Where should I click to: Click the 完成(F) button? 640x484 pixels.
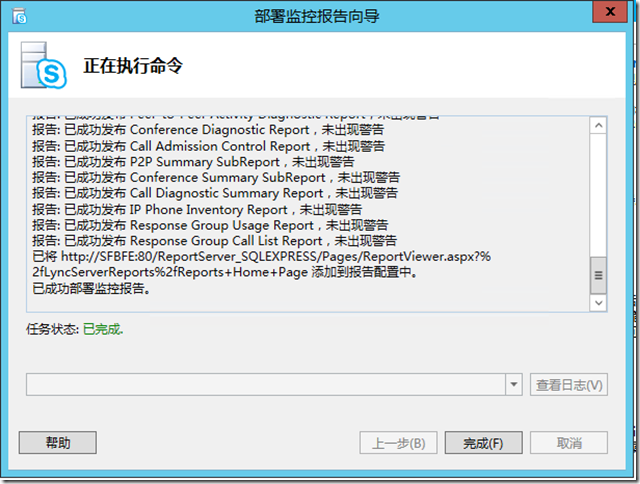483,443
